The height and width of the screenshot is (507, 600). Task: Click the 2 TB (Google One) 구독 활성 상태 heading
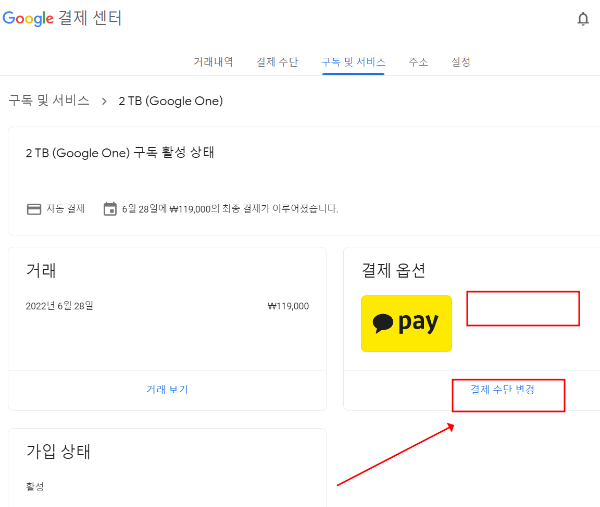click(x=120, y=153)
